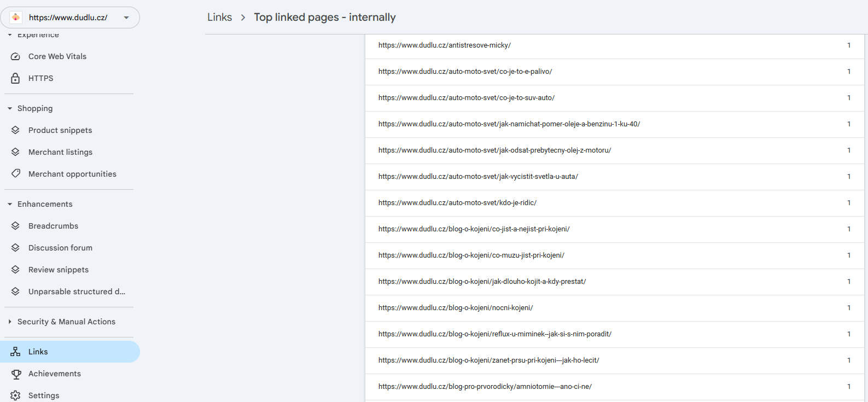
Task: Click the Merchant opportunities tag icon
Action: [15, 174]
